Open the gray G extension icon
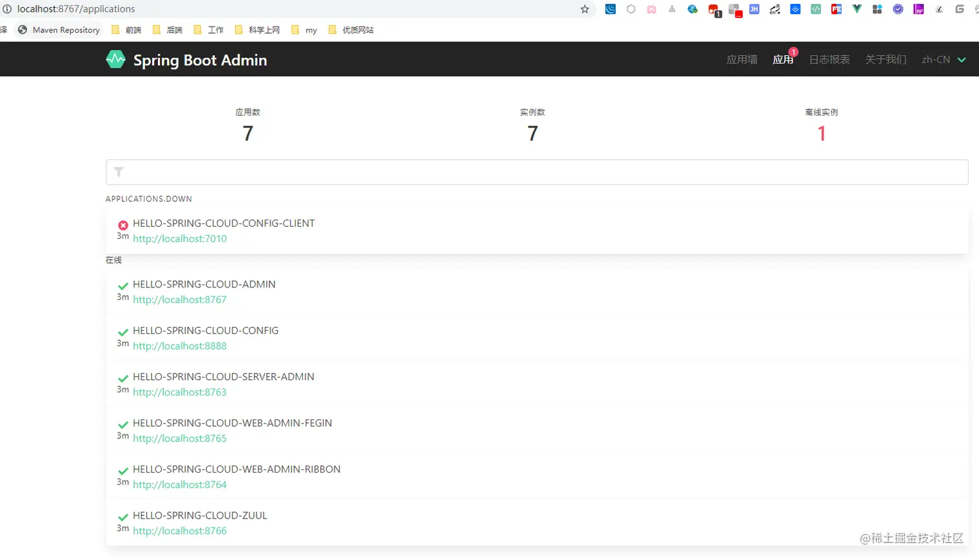 pyautogui.click(x=960, y=9)
